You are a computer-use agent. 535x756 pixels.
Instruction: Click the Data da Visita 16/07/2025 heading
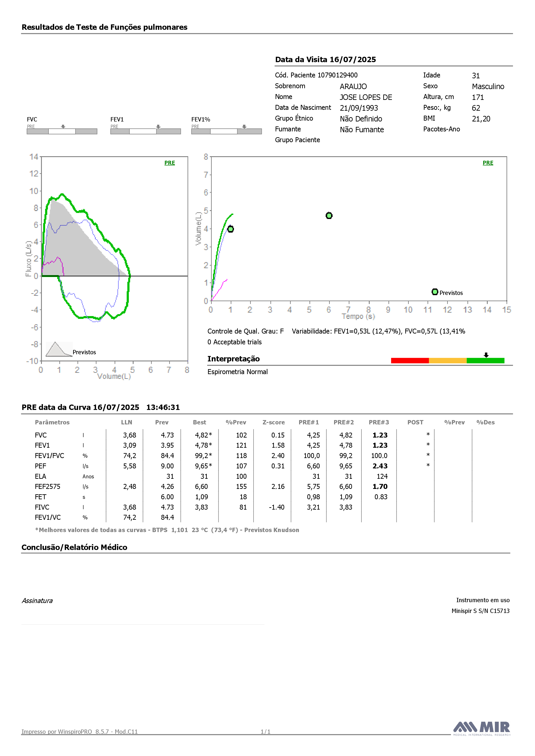[x=325, y=60]
